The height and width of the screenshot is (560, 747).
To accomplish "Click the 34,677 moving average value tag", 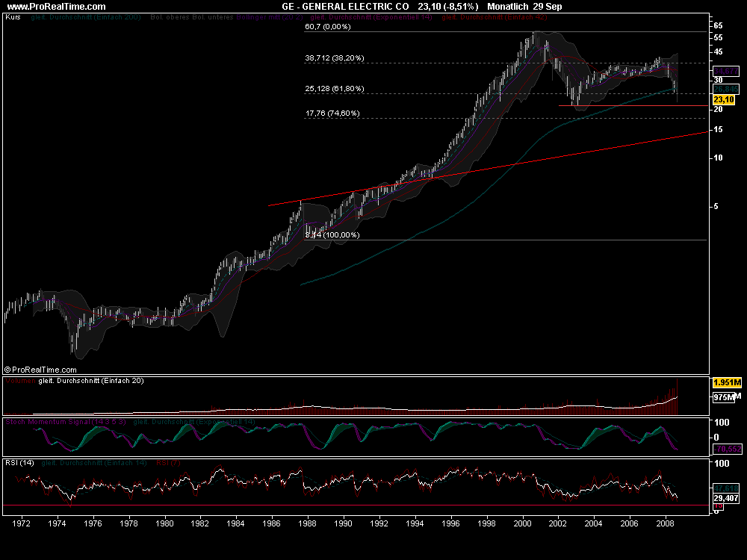I will tap(726, 71).
